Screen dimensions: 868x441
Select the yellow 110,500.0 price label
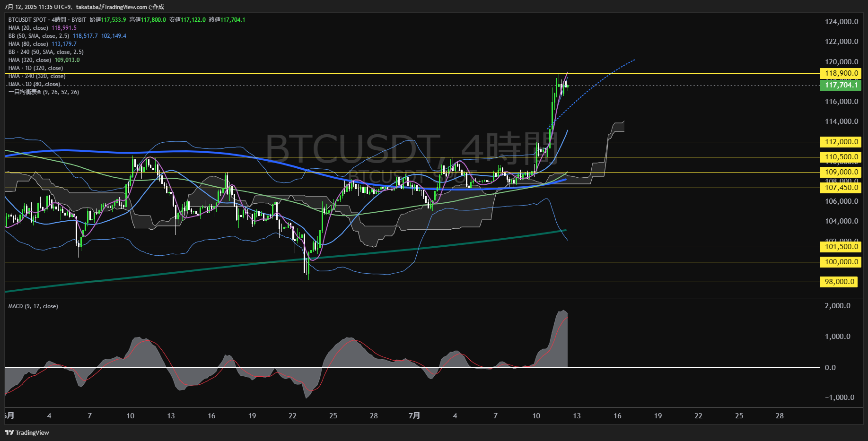pos(841,157)
